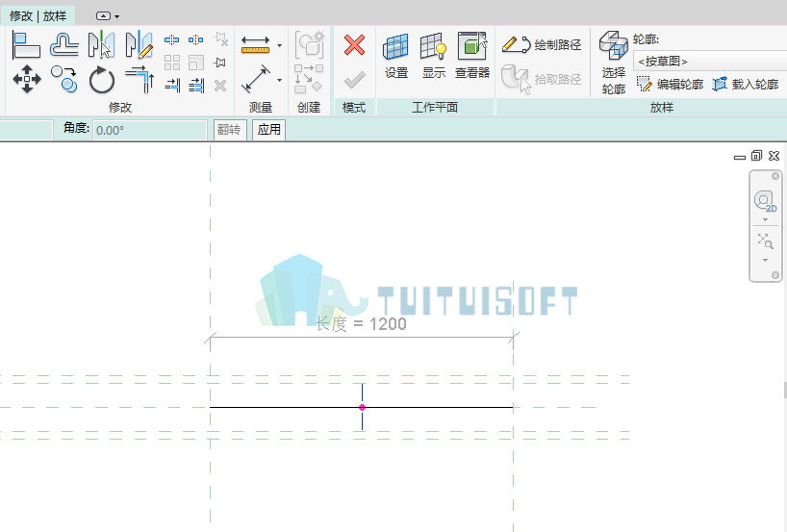Screen dimensions: 787x532
Task: Open Measure tool dropdown arrow
Action: pos(280,45)
